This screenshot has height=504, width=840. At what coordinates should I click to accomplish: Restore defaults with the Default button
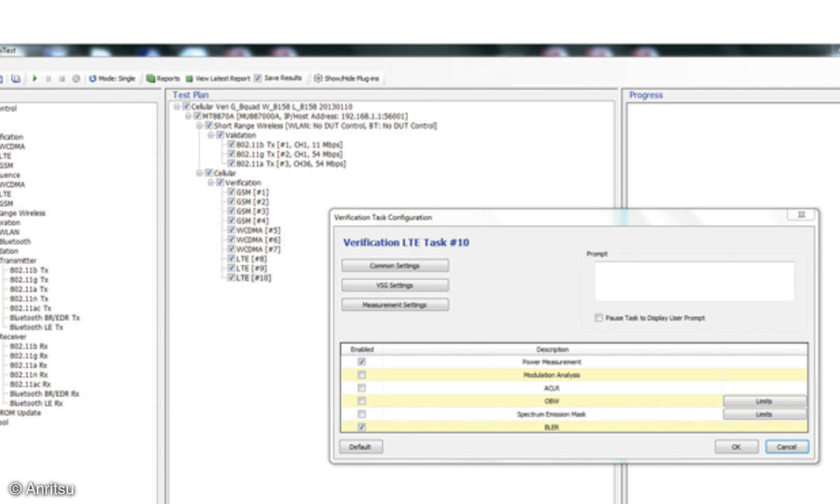(x=360, y=447)
